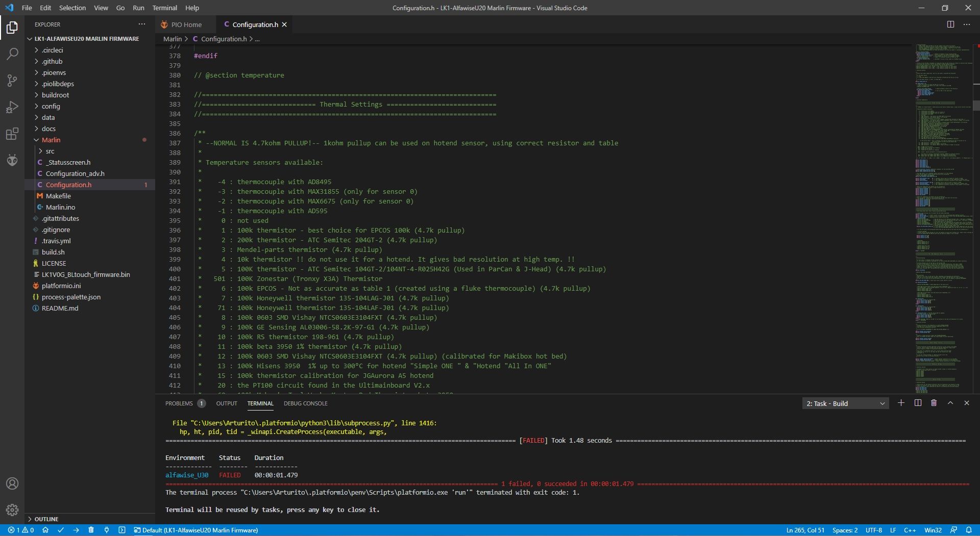Open notifications bell in status bar

click(969, 530)
